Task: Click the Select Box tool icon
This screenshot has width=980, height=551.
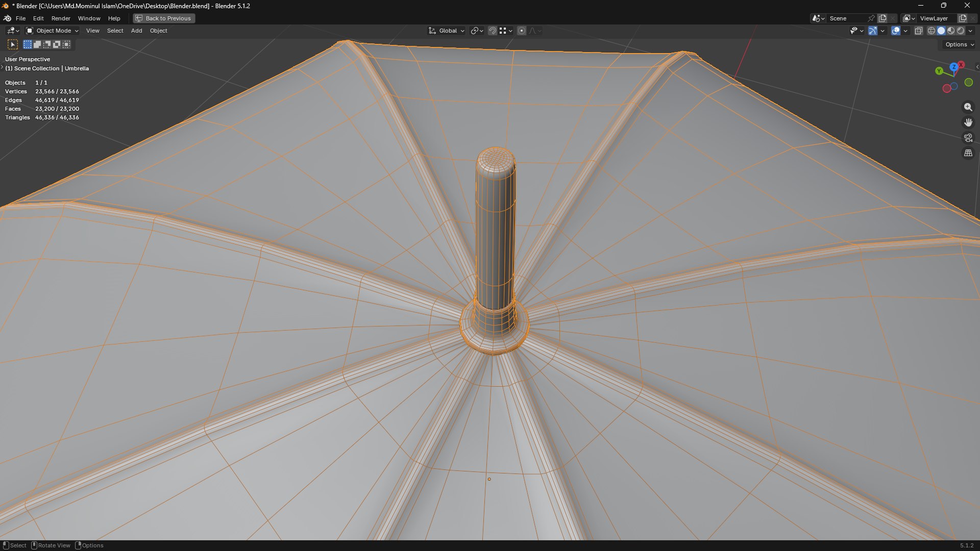Action: coord(13,45)
